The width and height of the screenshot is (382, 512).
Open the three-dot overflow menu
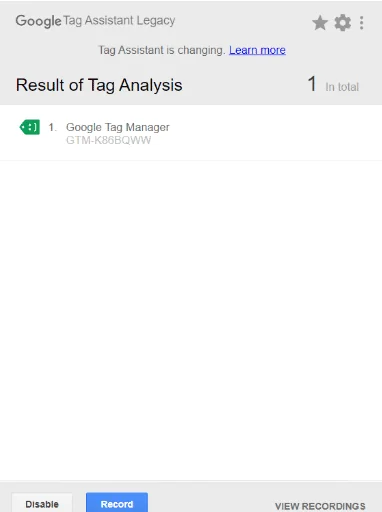point(361,23)
